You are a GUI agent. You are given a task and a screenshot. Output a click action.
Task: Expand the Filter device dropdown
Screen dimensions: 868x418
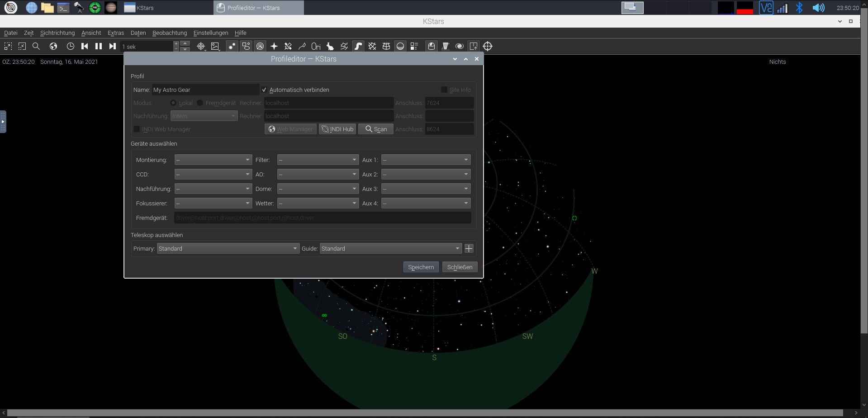click(x=318, y=160)
